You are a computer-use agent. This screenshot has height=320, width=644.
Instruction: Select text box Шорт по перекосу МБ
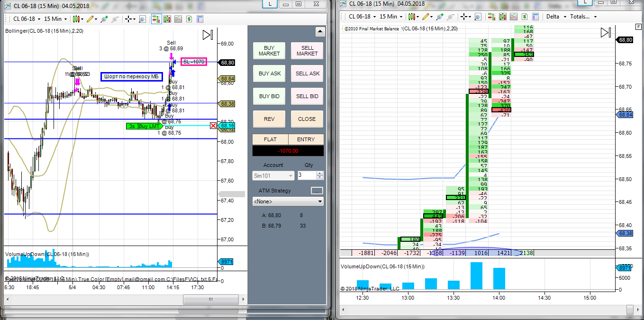(132, 76)
